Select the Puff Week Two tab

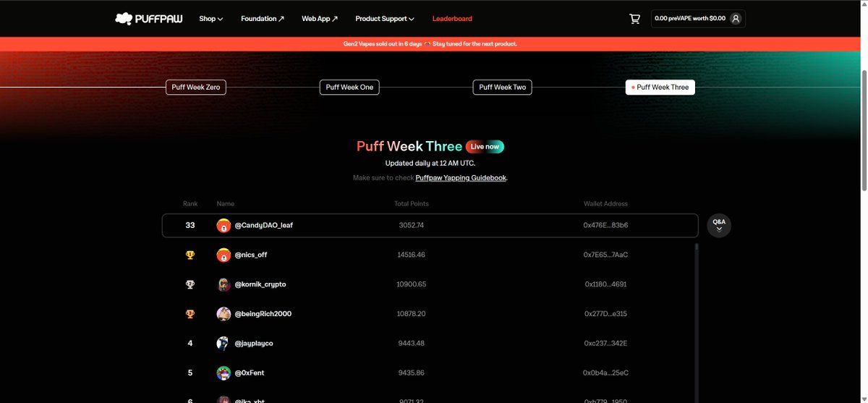pyautogui.click(x=503, y=88)
